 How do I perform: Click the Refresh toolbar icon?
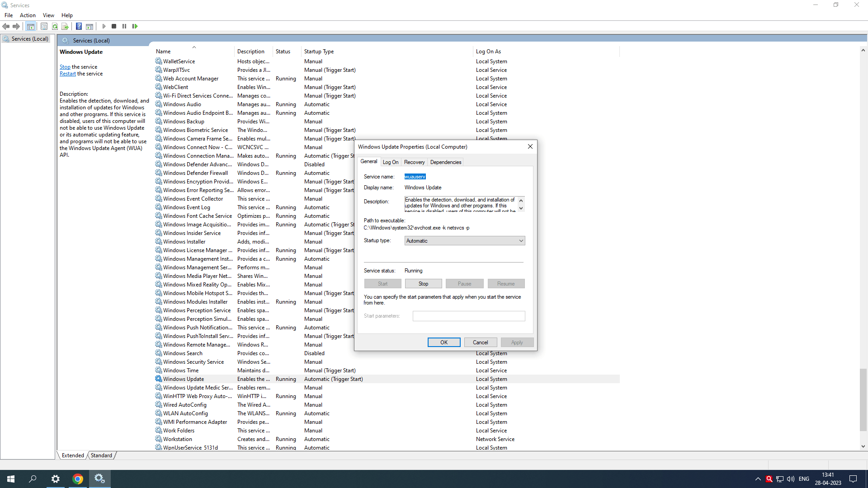click(55, 26)
